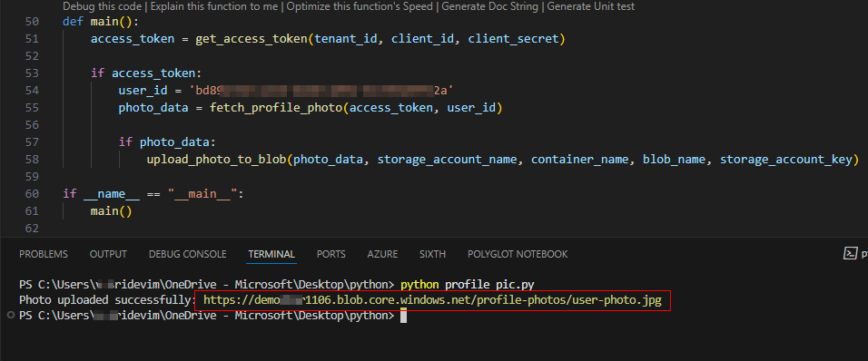
Task: Click 'get_access_token' call on line 51
Action: pos(251,39)
